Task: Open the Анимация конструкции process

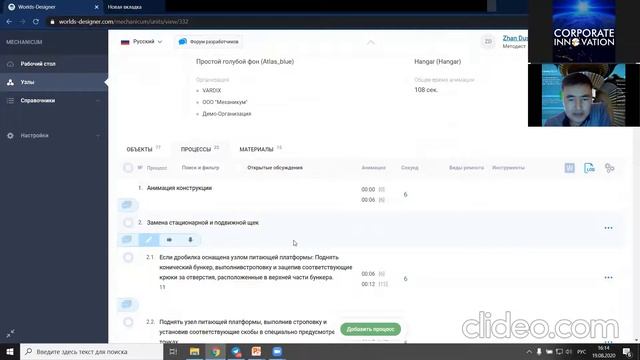Action: 179,188
